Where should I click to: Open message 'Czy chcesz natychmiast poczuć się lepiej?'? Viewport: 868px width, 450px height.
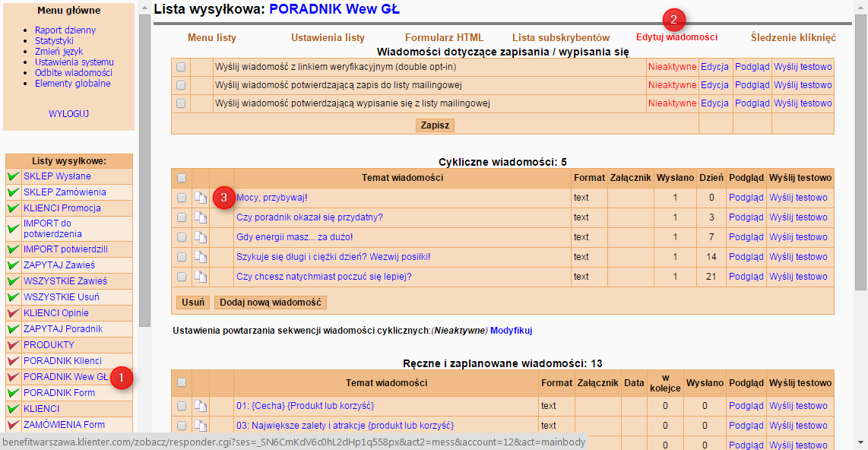[324, 277]
